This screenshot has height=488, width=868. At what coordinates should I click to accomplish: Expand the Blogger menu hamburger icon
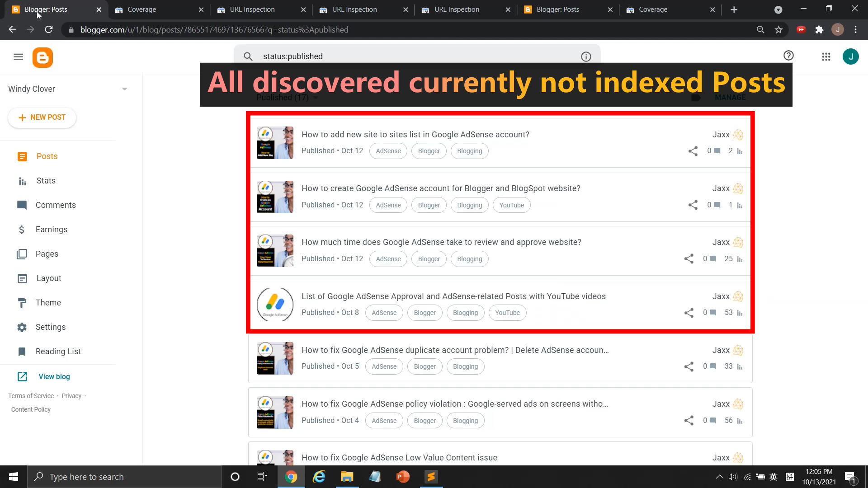coord(18,57)
